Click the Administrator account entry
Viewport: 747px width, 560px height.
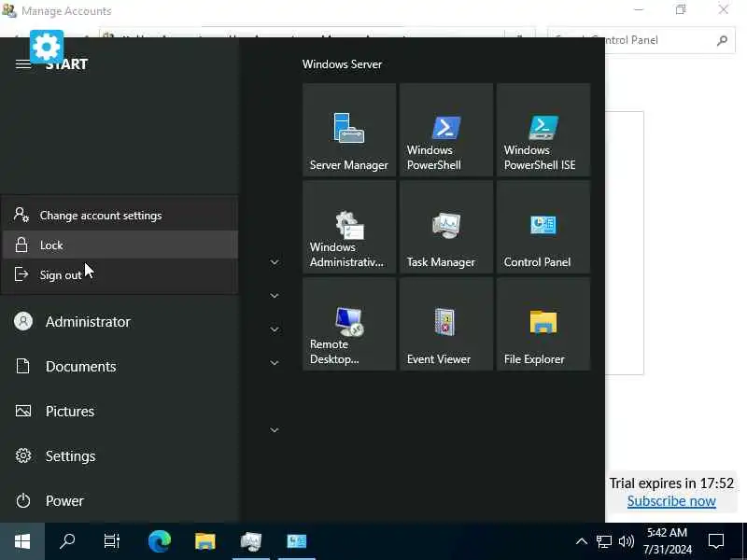tap(120, 321)
